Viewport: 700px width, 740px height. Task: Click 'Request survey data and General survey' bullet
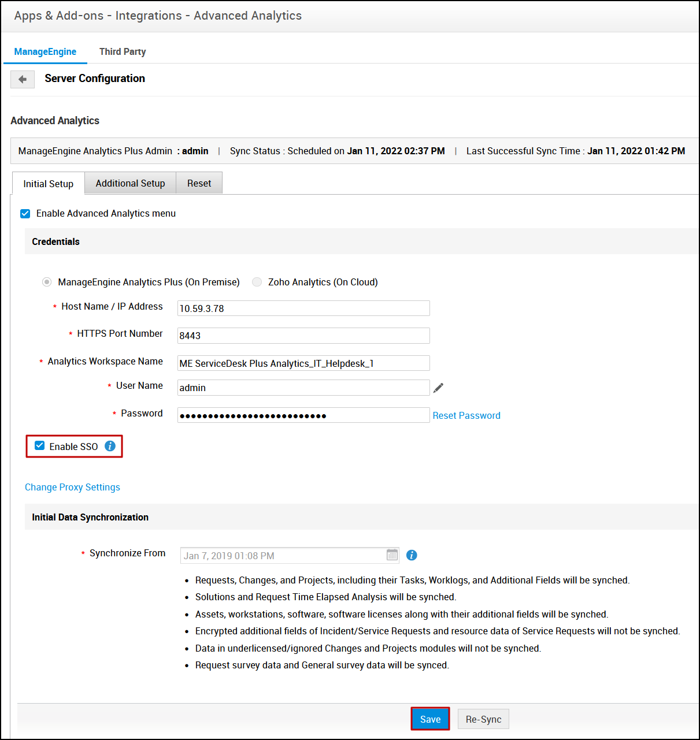click(x=322, y=665)
